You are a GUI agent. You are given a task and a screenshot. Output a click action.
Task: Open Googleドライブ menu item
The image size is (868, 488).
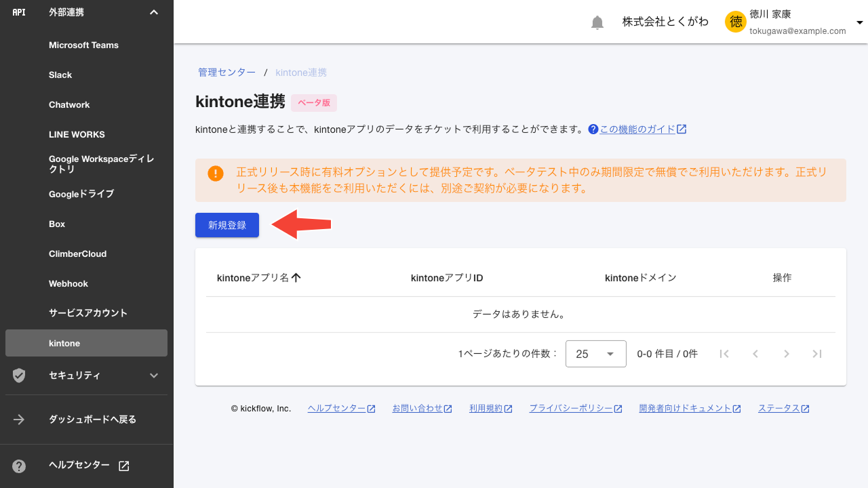86,194
